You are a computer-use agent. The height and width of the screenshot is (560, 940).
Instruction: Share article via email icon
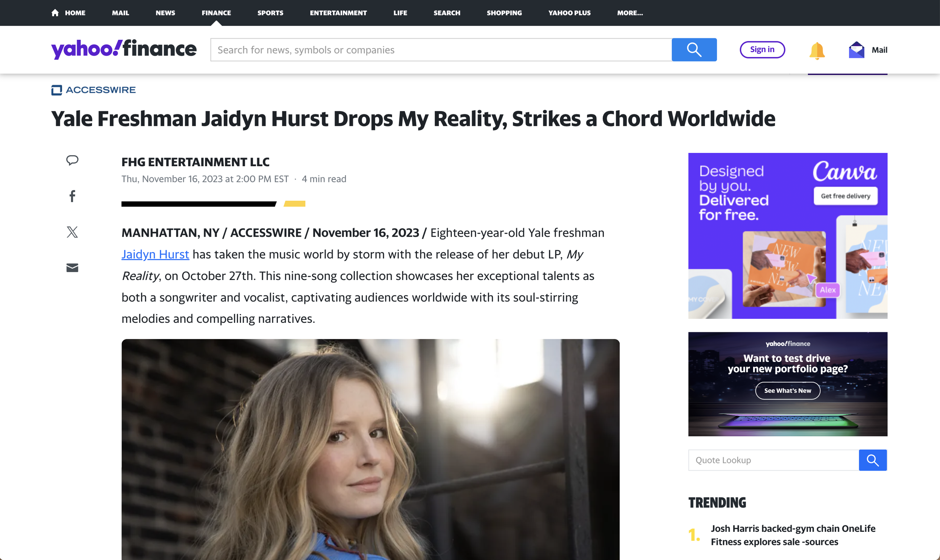tap(72, 268)
